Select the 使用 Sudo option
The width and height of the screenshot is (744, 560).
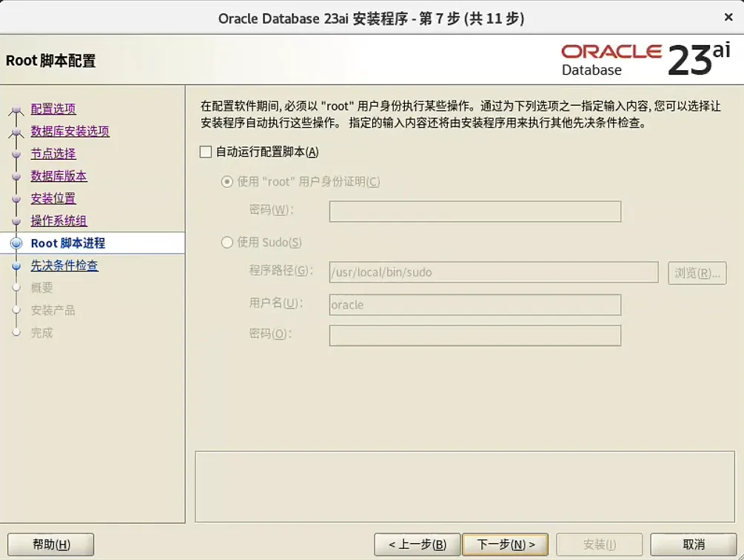[227, 242]
